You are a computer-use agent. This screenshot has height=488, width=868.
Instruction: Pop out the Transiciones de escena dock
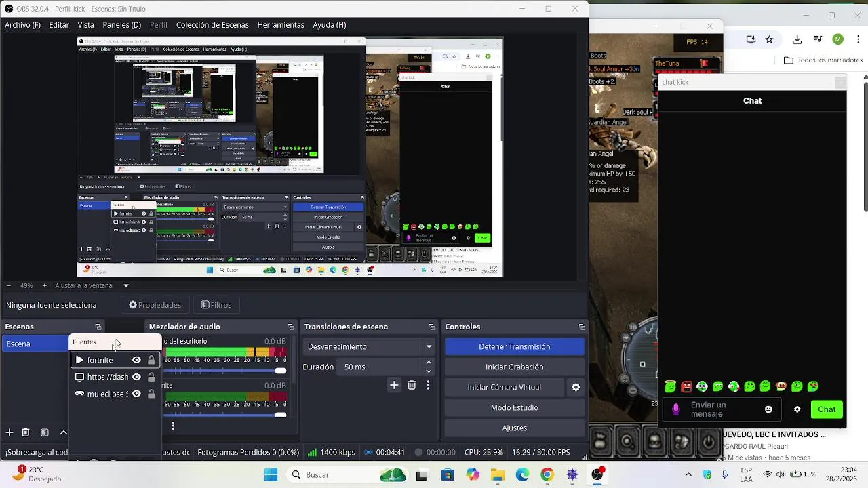(432, 327)
